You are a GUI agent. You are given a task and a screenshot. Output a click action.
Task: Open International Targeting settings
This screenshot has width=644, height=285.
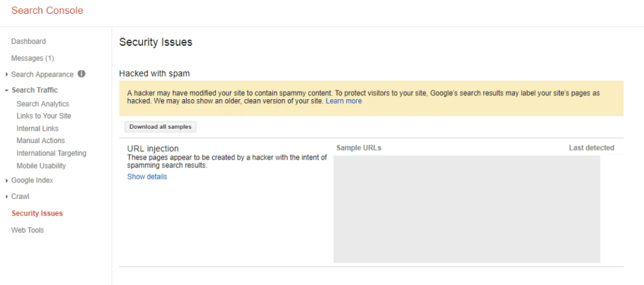(51, 153)
